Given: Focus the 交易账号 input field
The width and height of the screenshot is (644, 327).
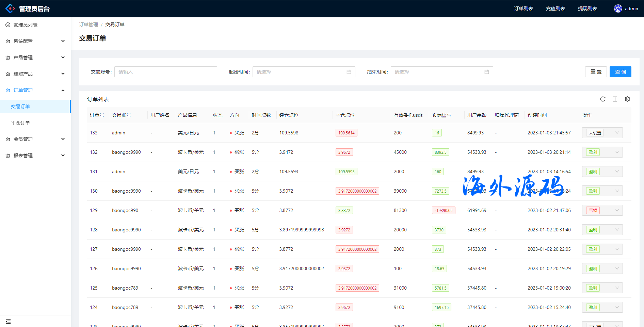Looking at the screenshot, I should pyautogui.click(x=166, y=72).
